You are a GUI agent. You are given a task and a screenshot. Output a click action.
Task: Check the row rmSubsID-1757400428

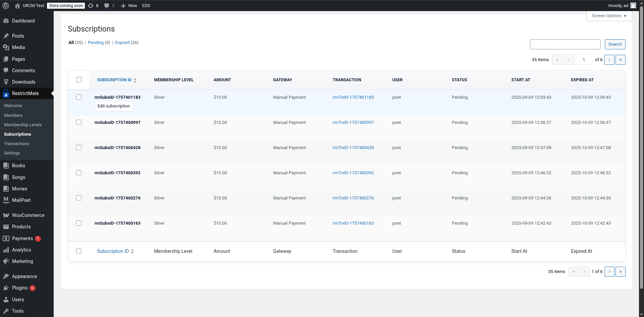[79, 147]
